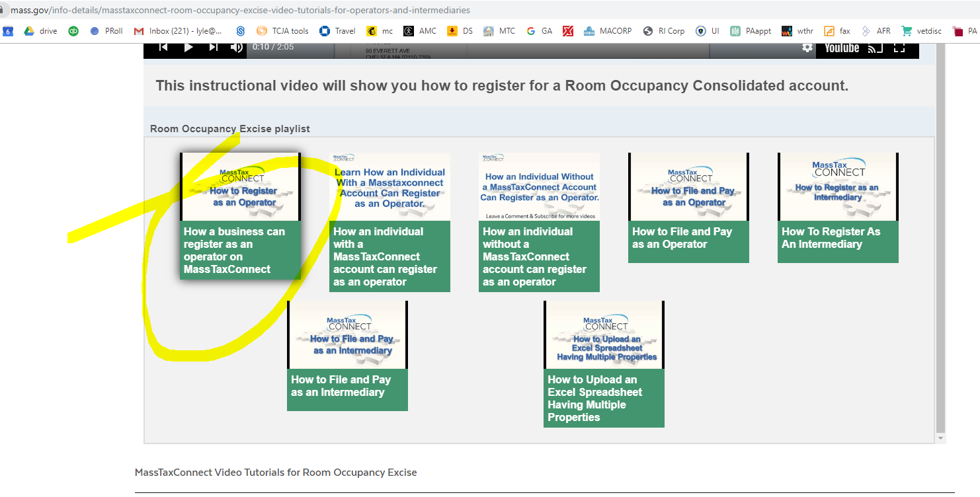Open the fax bookmark
The height and width of the screenshot is (497, 980).
click(x=837, y=30)
